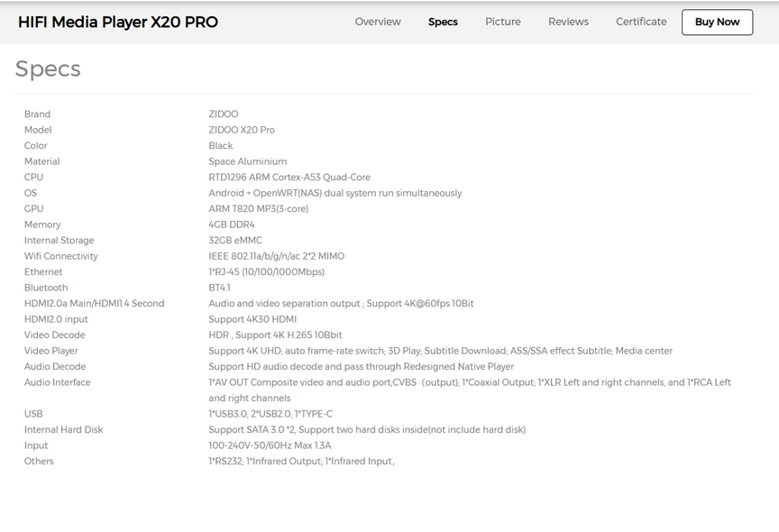Click the Buy Now button
The image size is (779, 532).
pos(717,22)
